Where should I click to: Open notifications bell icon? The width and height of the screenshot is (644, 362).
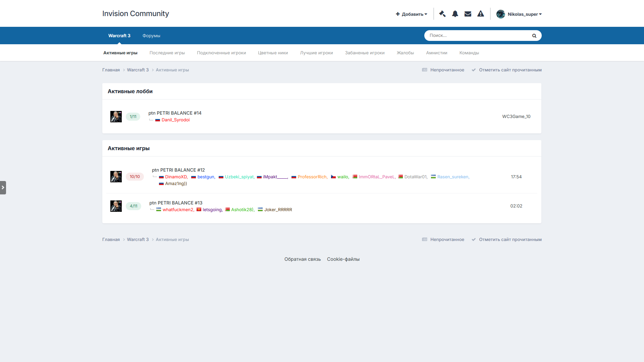[x=455, y=14]
